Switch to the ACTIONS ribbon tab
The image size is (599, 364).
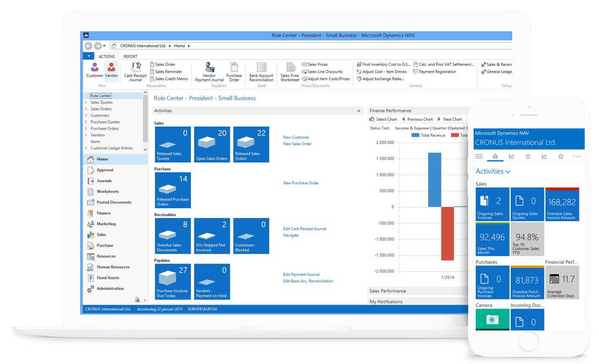tap(107, 57)
